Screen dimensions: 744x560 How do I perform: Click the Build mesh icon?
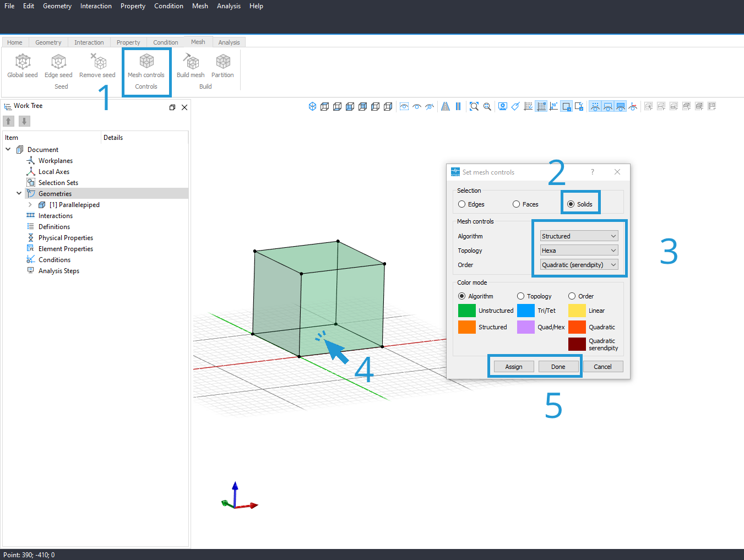pyautogui.click(x=191, y=61)
